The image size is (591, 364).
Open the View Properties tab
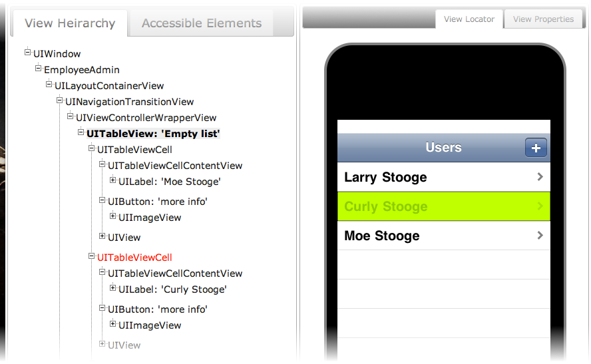pos(543,19)
